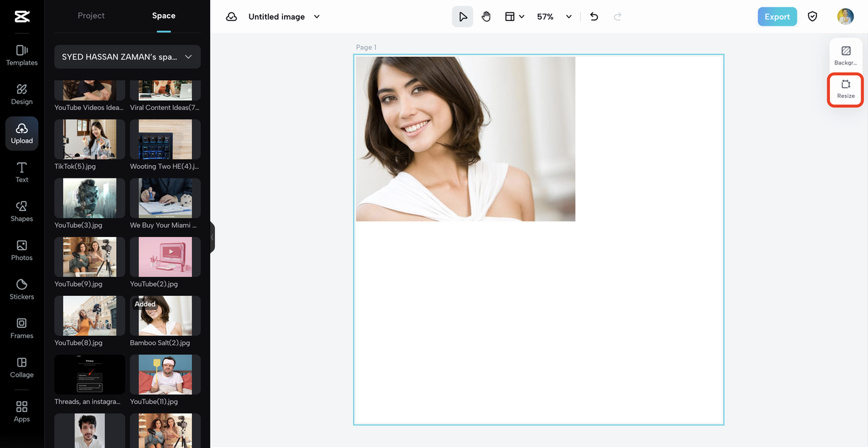
Task: Select Bamboo Salt(2).jpg thumbnail
Action: [x=165, y=316]
